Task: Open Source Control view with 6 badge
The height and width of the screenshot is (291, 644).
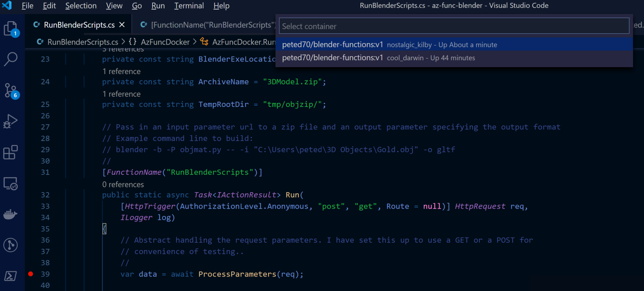Action: [11, 90]
